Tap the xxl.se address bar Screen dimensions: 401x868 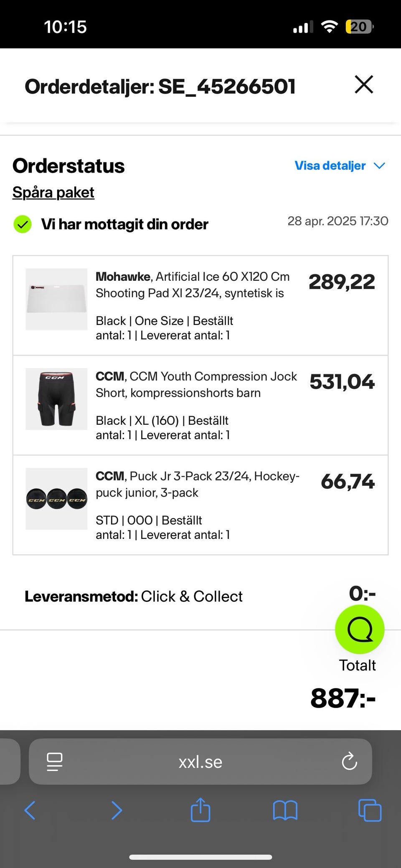coord(200,762)
